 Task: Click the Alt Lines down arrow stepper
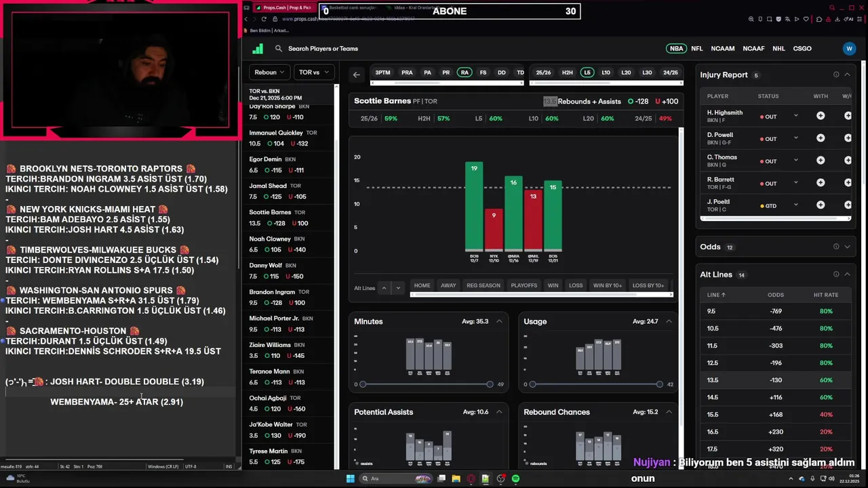[398, 288]
